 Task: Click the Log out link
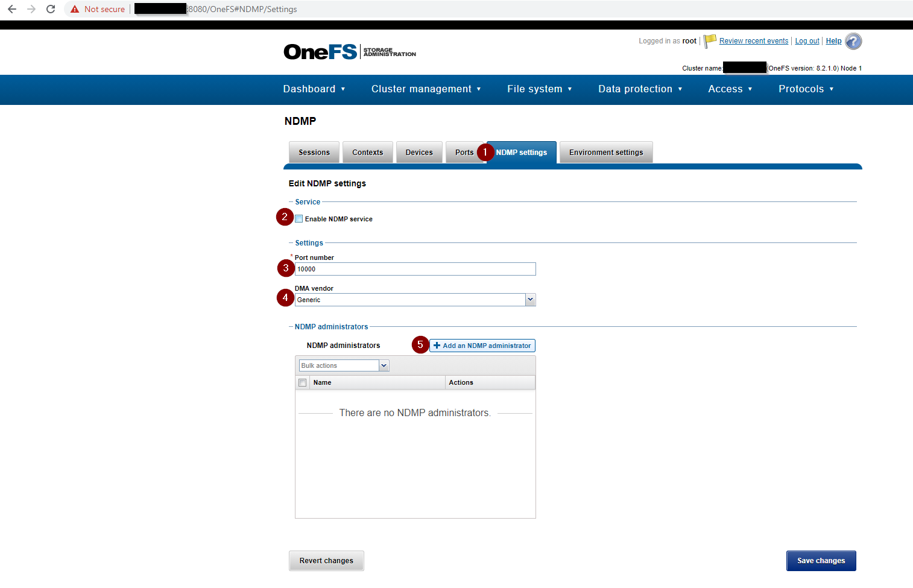[807, 40]
